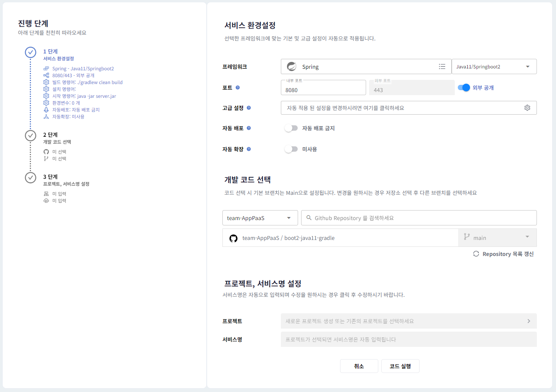Open the main branch dropdown

(497, 238)
